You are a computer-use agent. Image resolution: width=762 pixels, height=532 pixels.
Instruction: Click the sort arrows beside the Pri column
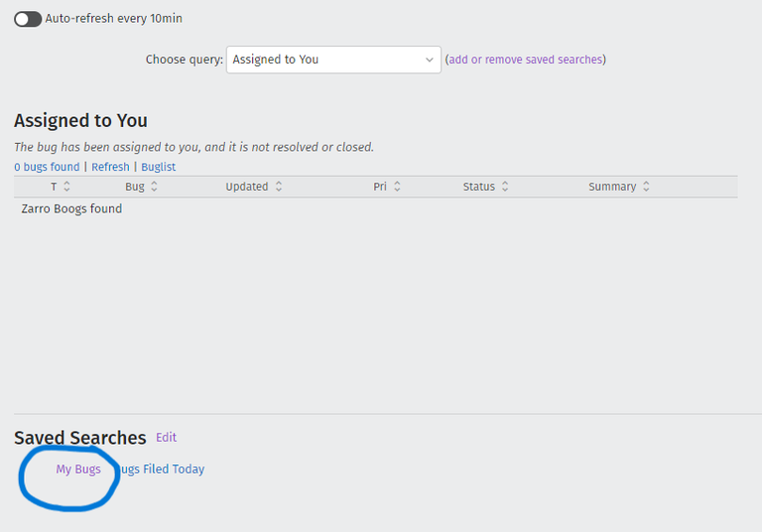[x=397, y=187]
